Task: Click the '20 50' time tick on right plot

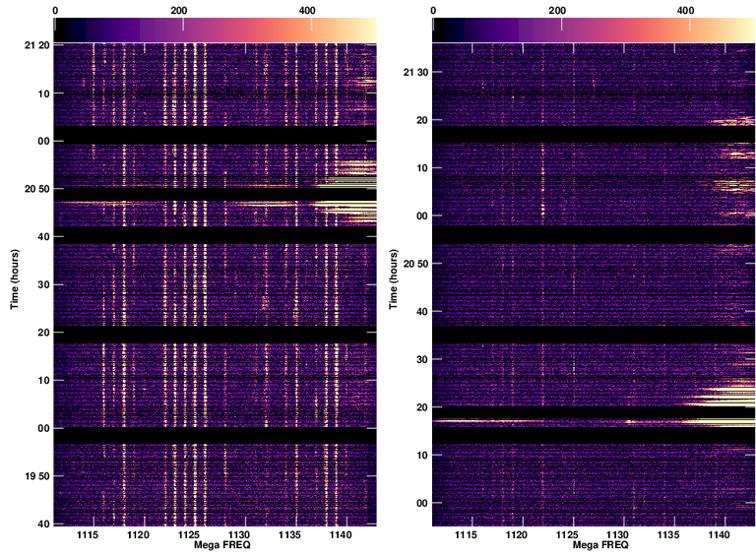Action: tap(412, 264)
